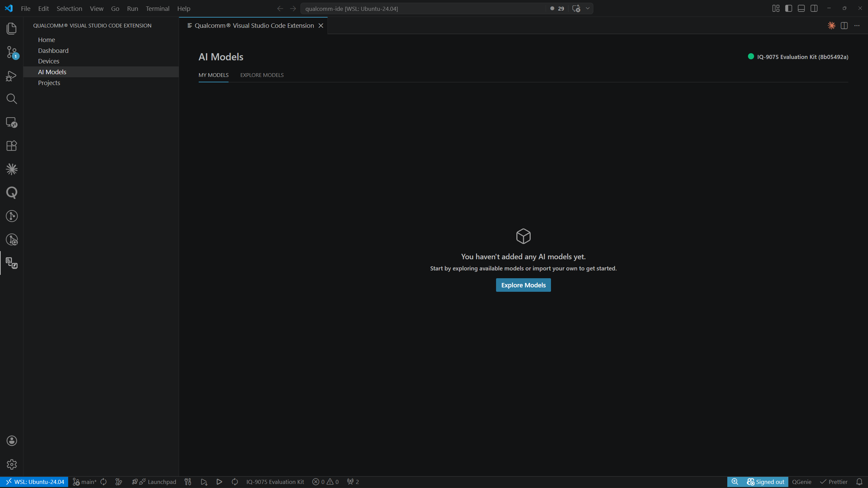Click the Prettier status item

834,482
